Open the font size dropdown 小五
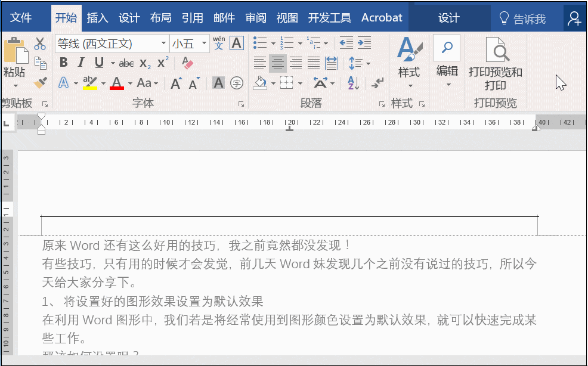This screenshot has height=366, width=588. point(204,44)
